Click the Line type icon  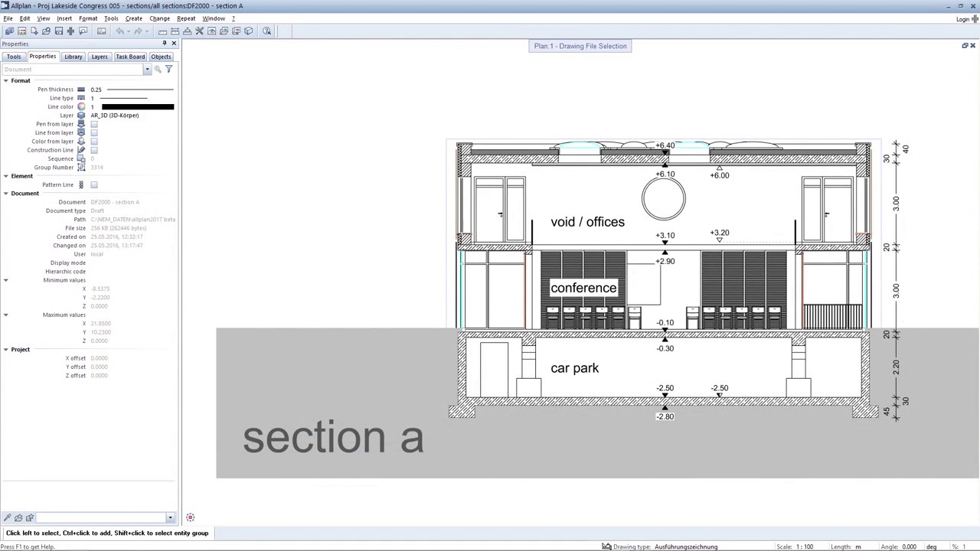[x=81, y=98]
